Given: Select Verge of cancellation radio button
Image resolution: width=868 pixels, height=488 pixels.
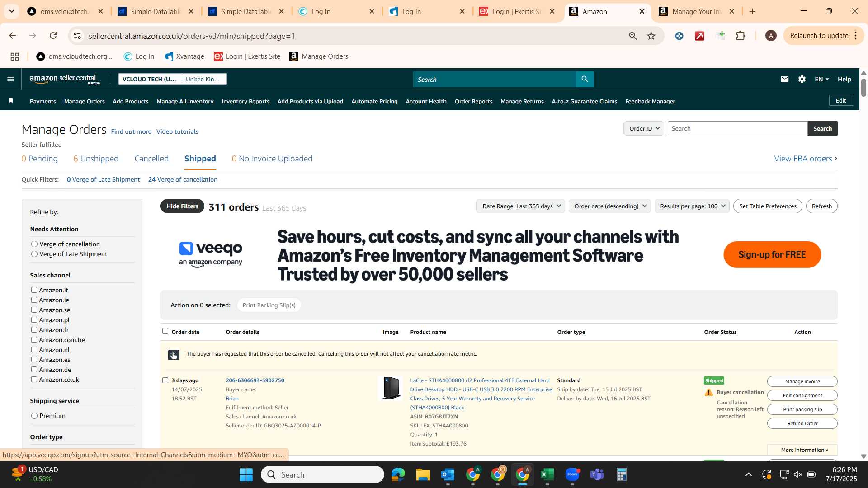Looking at the screenshot, I should (x=34, y=244).
